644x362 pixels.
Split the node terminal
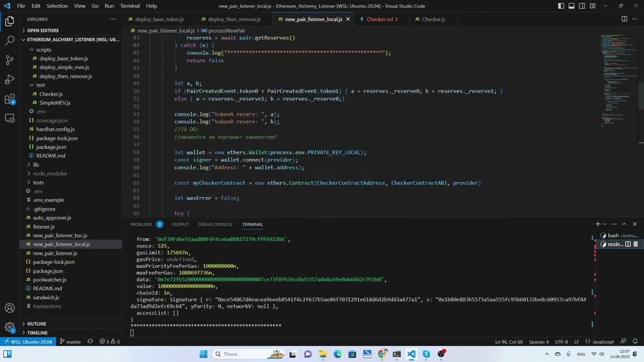(x=628, y=244)
